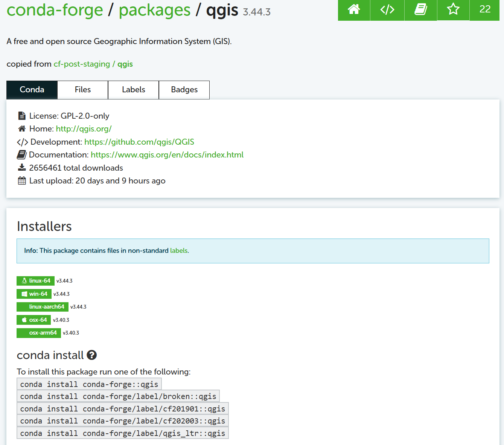Click the qgis package title in the header
The image size is (504, 445).
(x=222, y=10)
